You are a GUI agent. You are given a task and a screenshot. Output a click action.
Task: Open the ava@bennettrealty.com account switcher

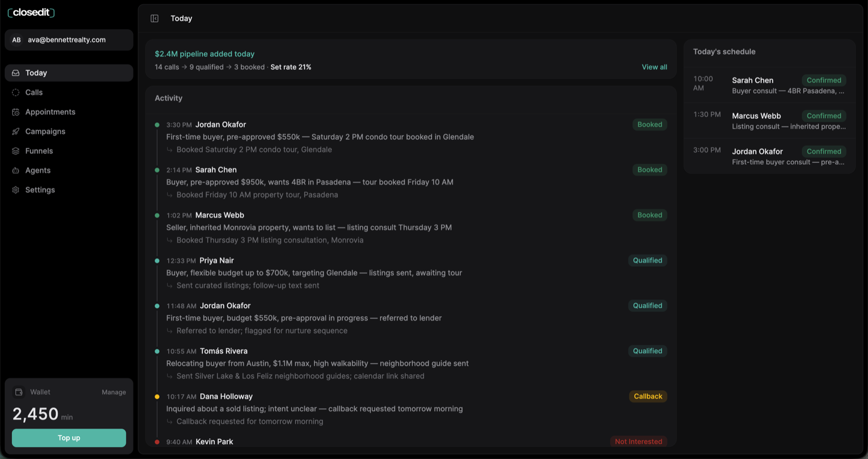(69, 40)
